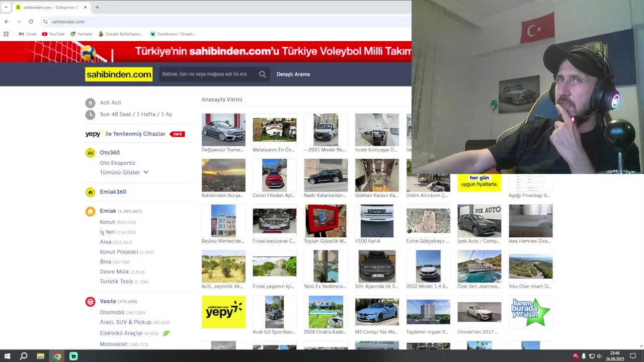Expand the Tümünü Göster list
This screenshot has height=362, width=644.
pyautogui.click(x=124, y=172)
